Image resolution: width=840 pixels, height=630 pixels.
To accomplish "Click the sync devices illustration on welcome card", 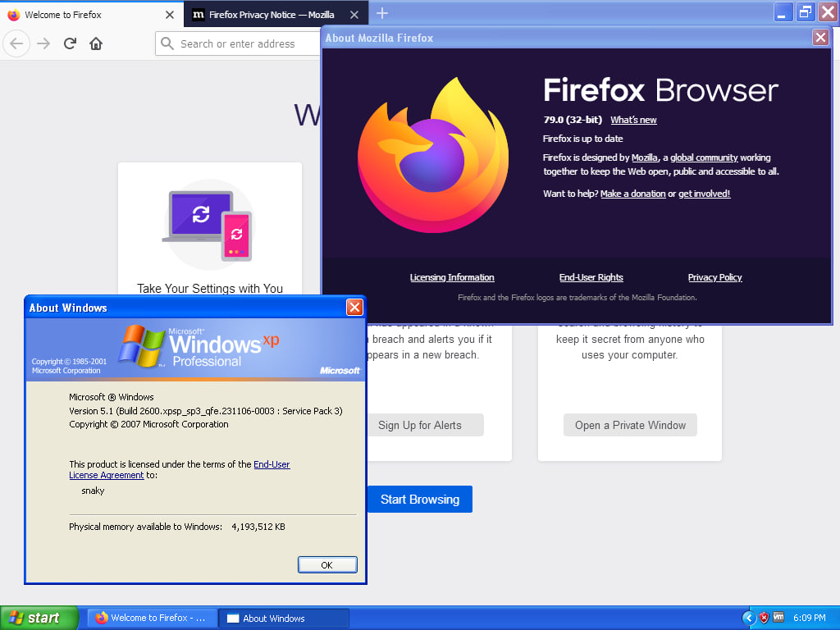I will pyautogui.click(x=208, y=225).
